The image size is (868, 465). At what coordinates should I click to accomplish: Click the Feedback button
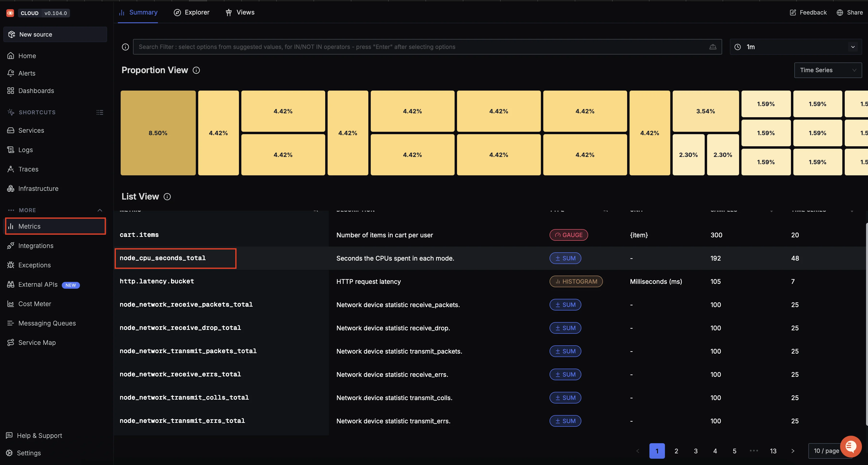808,12
